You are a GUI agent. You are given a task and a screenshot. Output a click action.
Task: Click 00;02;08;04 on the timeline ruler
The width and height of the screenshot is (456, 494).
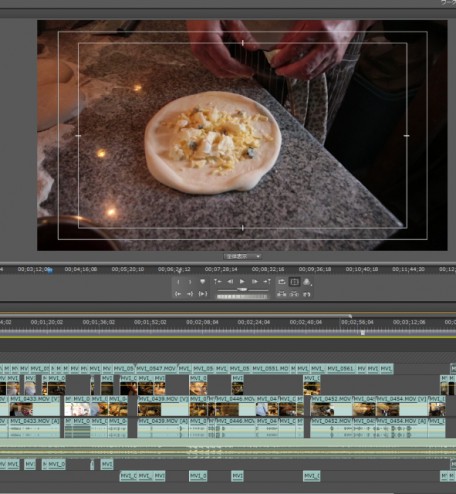pos(202,322)
